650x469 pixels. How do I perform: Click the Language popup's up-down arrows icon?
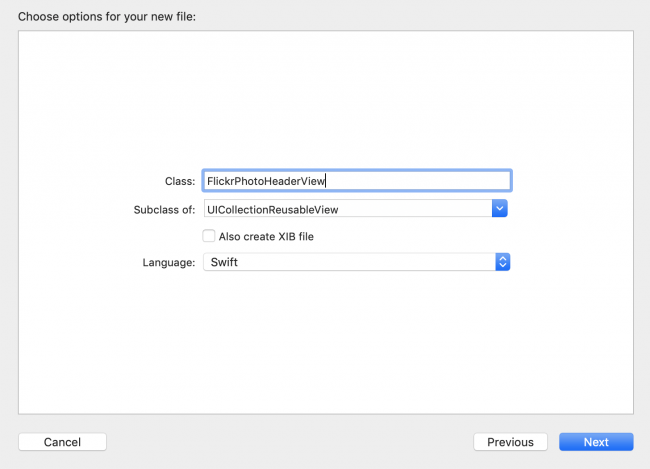click(503, 261)
